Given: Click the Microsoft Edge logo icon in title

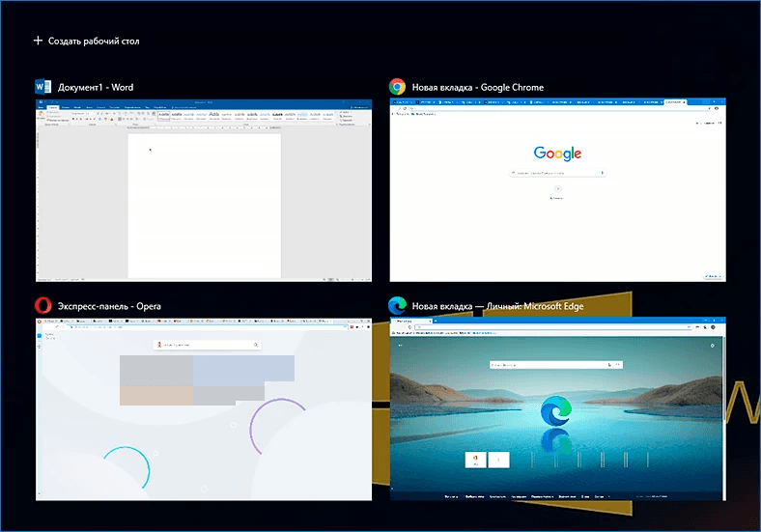Looking at the screenshot, I should pos(397,306).
